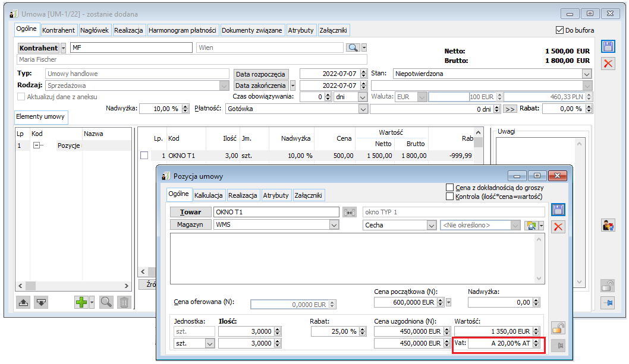Click the Elementy umowy tab button

pos(40,116)
